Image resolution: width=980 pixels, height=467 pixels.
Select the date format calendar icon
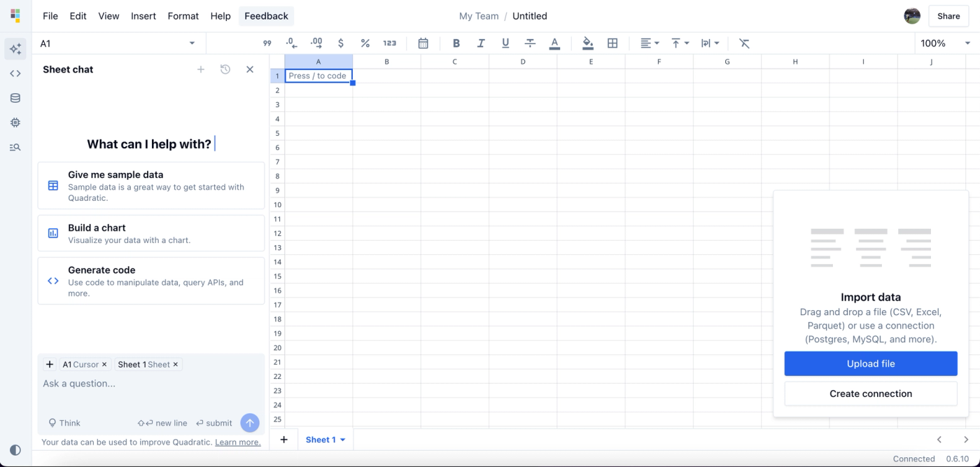tap(423, 43)
